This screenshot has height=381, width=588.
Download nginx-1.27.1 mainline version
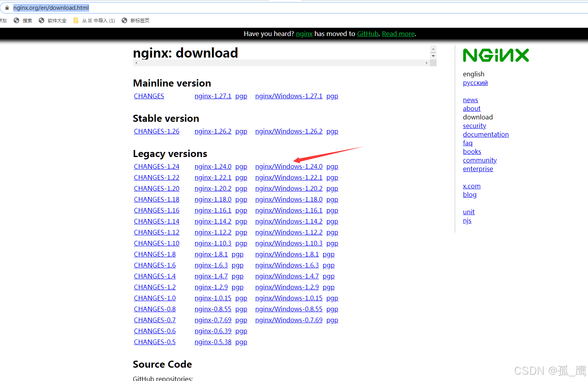pyautogui.click(x=213, y=96)
